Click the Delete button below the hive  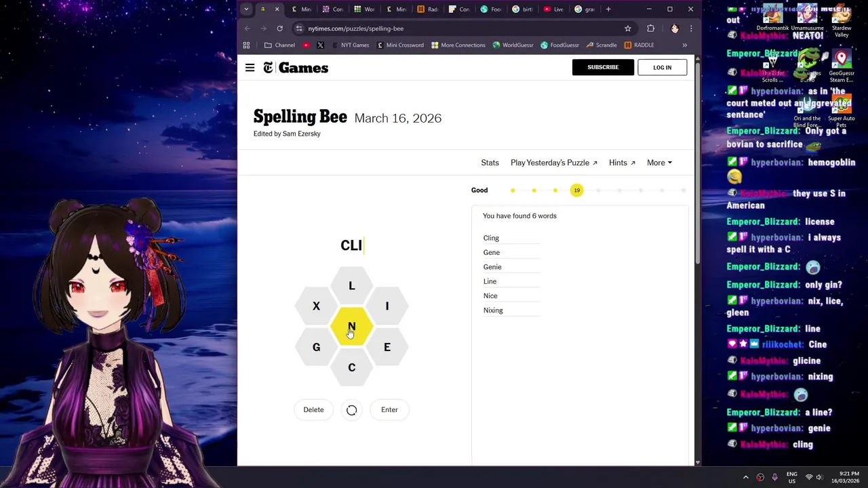(x=313, y=409)
